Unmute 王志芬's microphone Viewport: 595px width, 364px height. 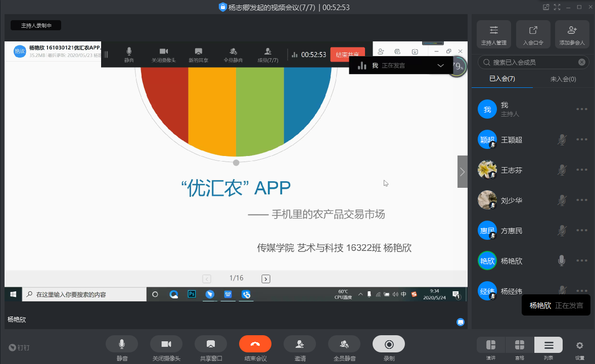pos(562,170)
